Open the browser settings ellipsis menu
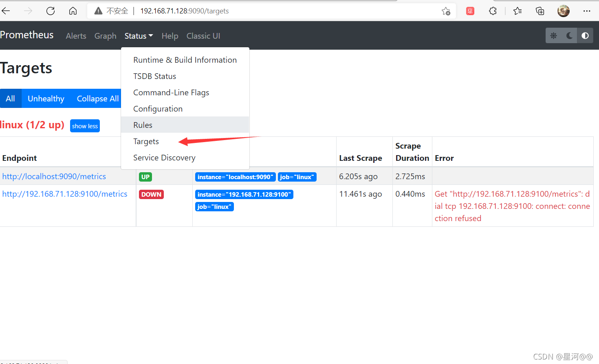Screen dimensions: 599x364 [x=587, y=11]
